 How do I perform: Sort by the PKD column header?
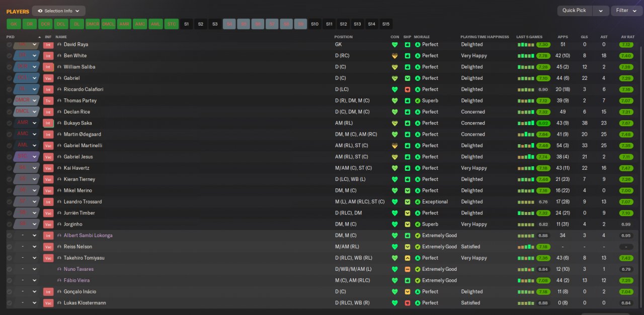(11, 37)
